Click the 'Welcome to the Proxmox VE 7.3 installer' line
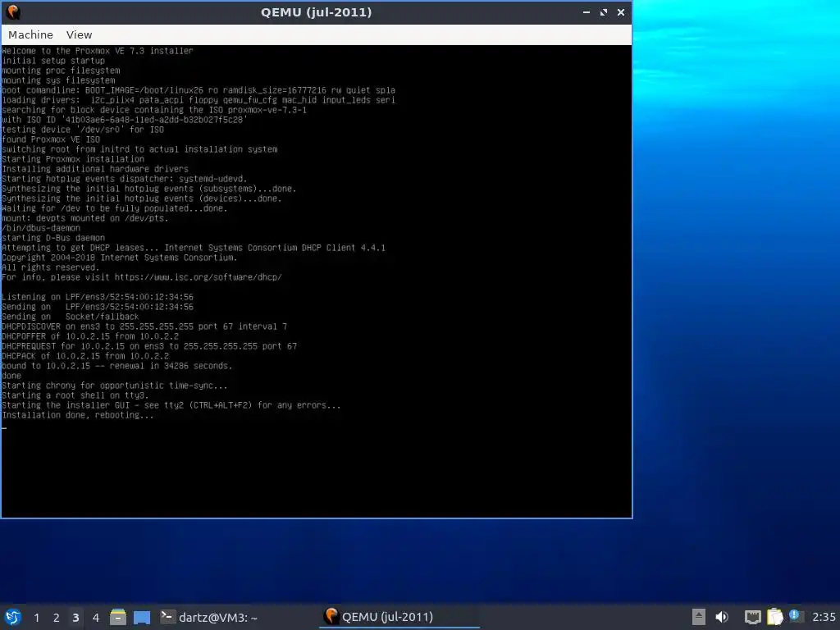Viewport: 840px width, 630px height. tap(98, 51)
